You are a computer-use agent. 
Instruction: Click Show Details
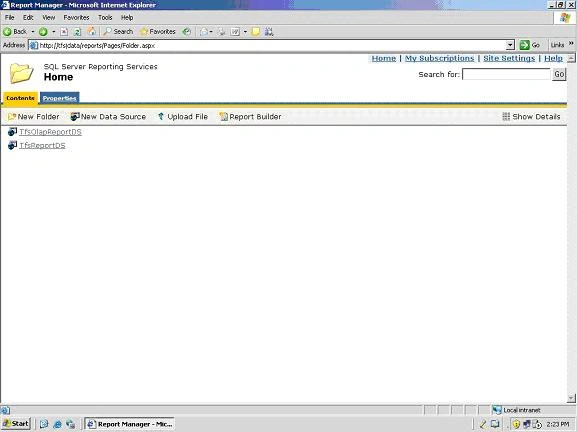tap(531, 117)
